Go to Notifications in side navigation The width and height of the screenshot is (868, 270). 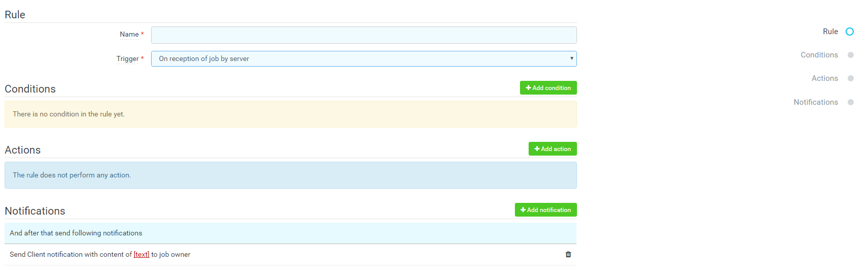(x=815, y=102)
